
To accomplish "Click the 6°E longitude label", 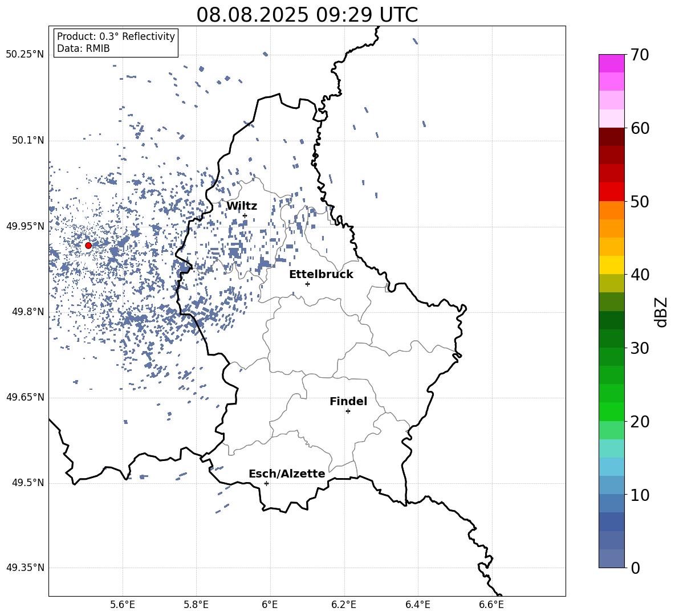I will pyautogui.click(x=270, y=605).
